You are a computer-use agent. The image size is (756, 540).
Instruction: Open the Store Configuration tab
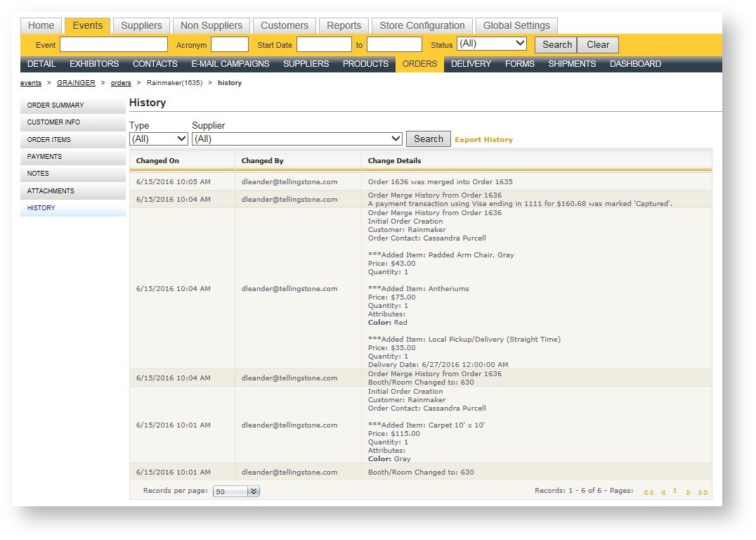(422, 25)
